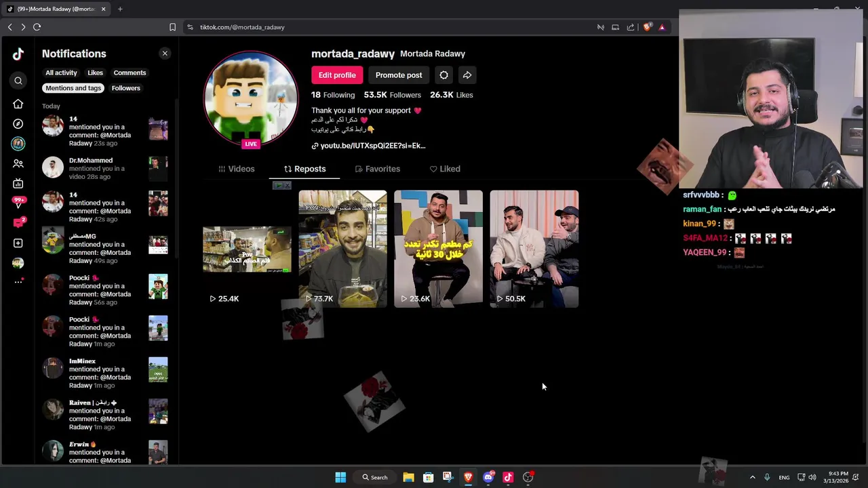
Task: Show hidden system tray icons
Action: [752, 477]
